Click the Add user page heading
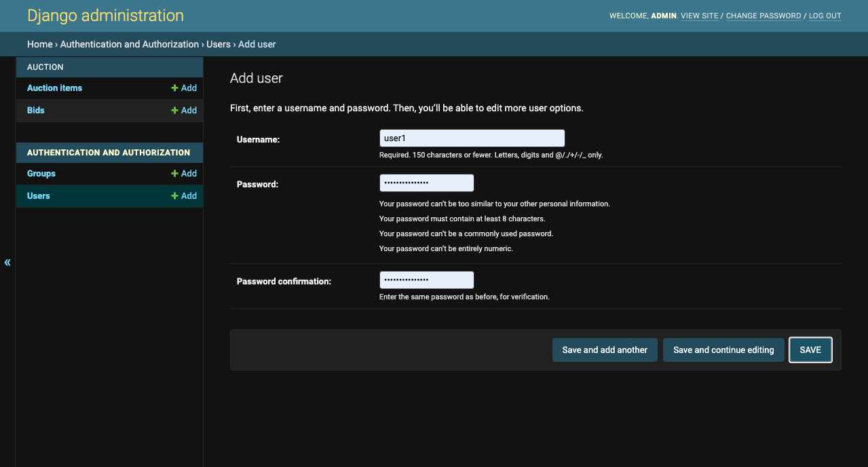This screenshot has height=467, width=868. (257, 78)
